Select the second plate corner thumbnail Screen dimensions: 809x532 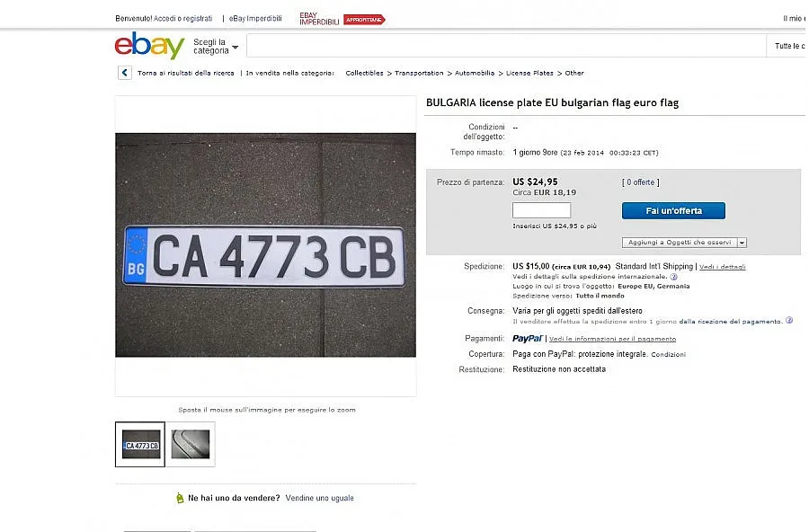[191, 445]
